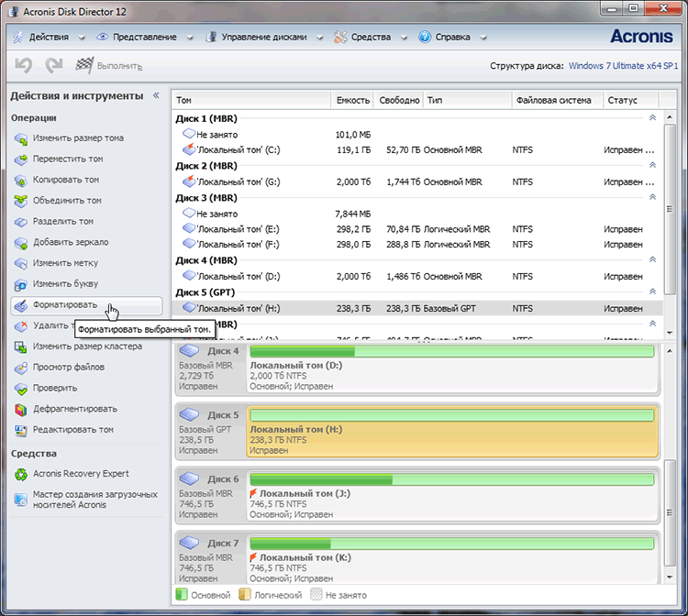Viewport: 688px width, 616px height.
Task: Open the Управление дисками dropdown arrow
Action: (319, 38)
